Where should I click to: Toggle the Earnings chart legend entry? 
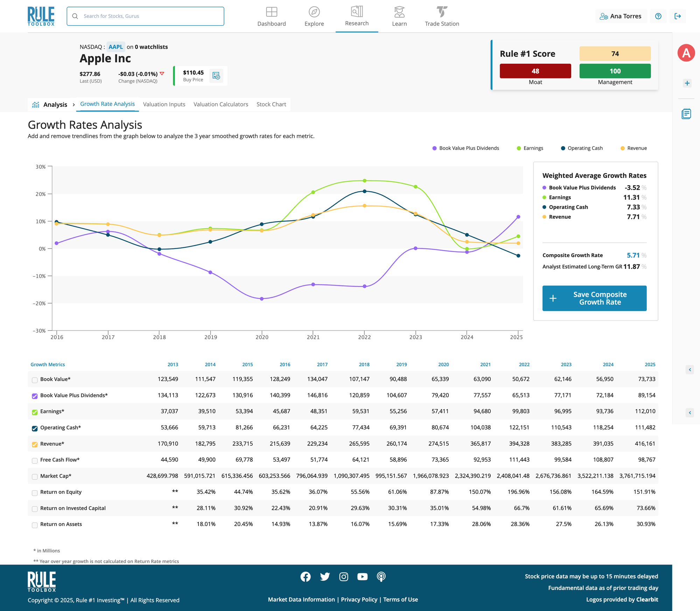click(530, 148)
